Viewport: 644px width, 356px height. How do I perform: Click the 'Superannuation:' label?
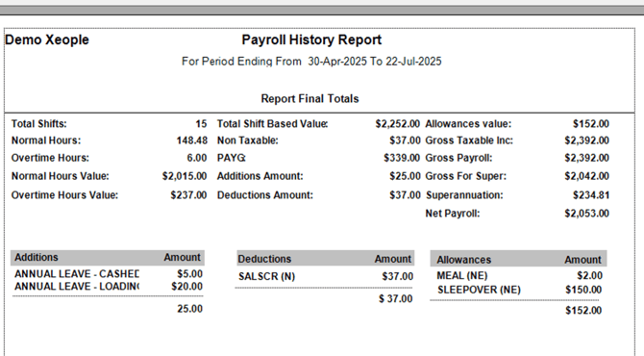click(464, 195)
